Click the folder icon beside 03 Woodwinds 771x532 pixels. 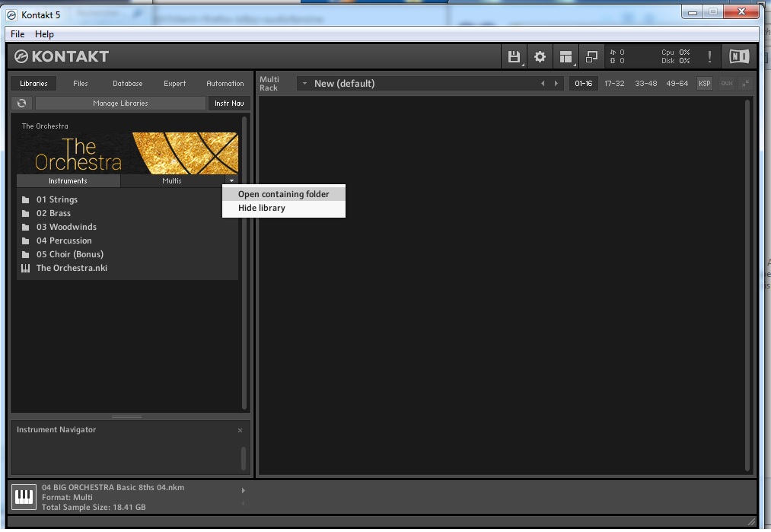(x=26, y=227)
